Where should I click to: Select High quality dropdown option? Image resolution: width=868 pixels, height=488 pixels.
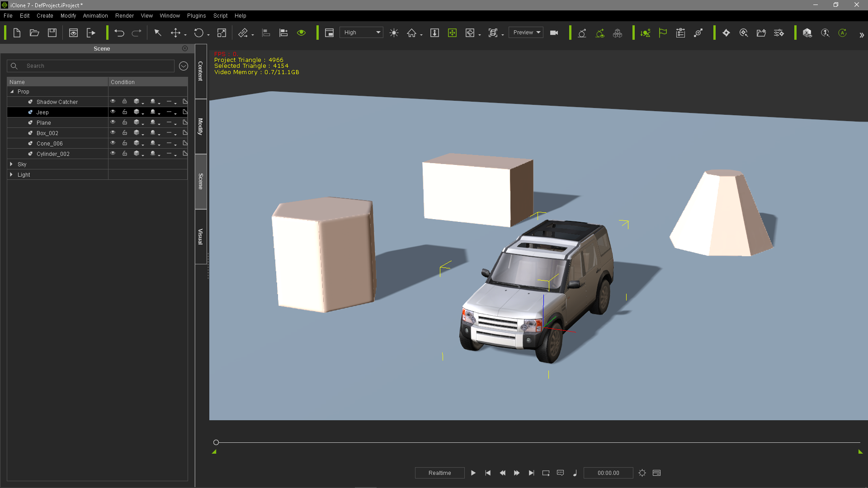pos(360,32)
